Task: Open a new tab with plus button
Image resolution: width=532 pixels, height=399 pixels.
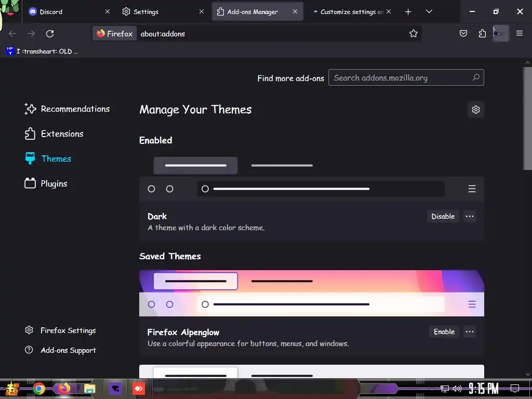Action: 408,12
